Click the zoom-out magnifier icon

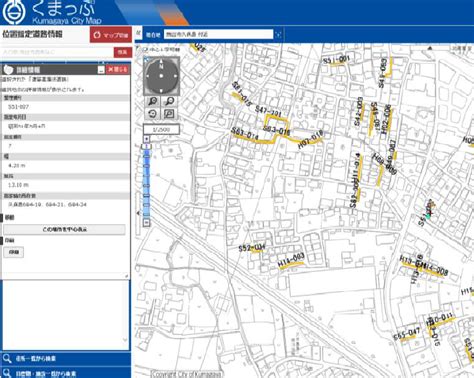click(x=170, y=101)
